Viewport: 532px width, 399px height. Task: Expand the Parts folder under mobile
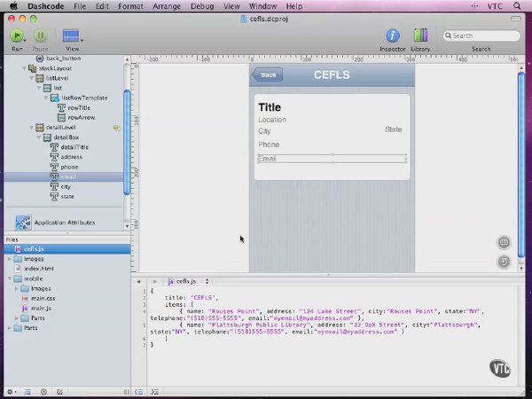(17, 318)
